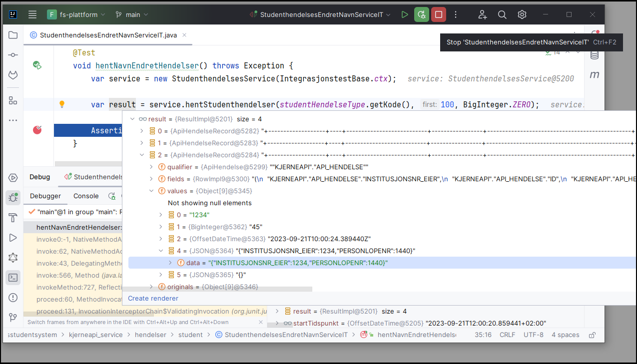Close the 'Switch frames' hint message
Viewport: 637px width, 364px height.
click(x=260, y=322)
